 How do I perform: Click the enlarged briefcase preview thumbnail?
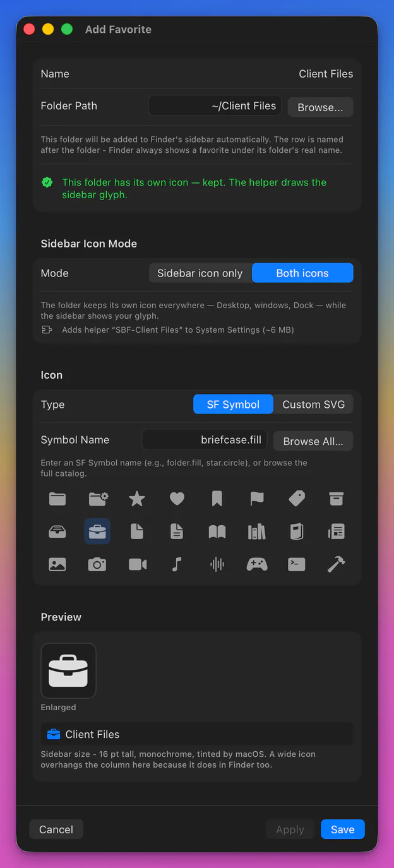point(68,670)
